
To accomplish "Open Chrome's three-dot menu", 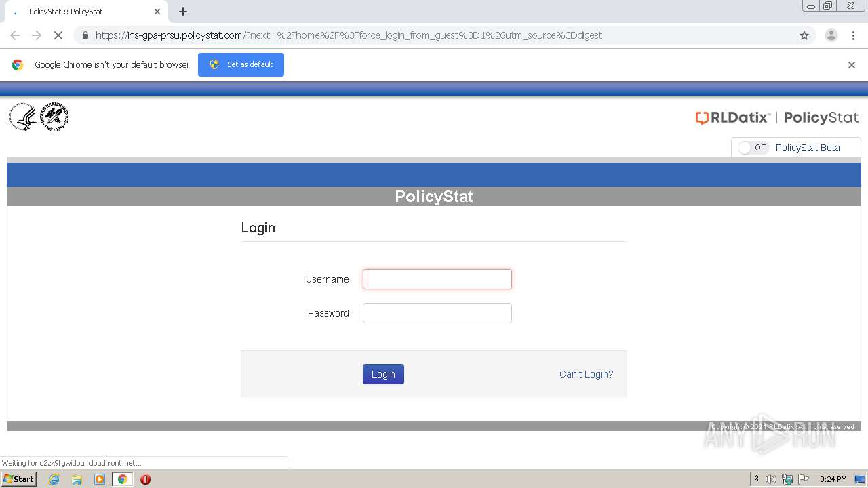I will 853,35.
